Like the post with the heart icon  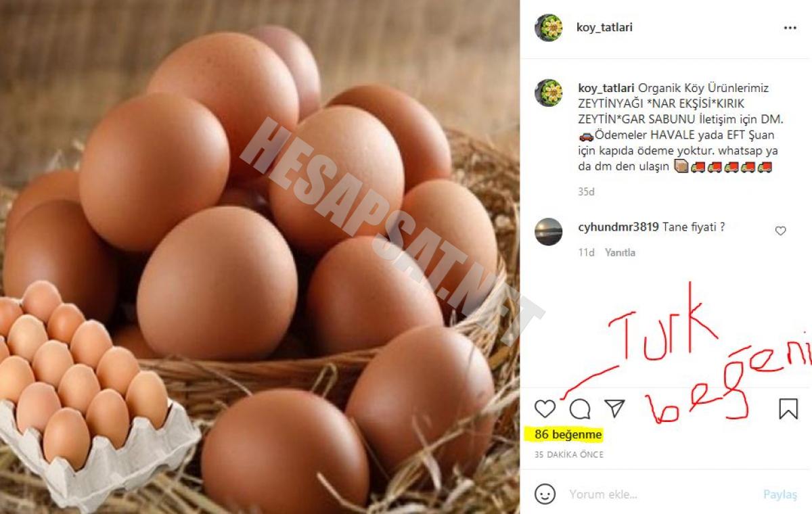(x=545, y=408)
